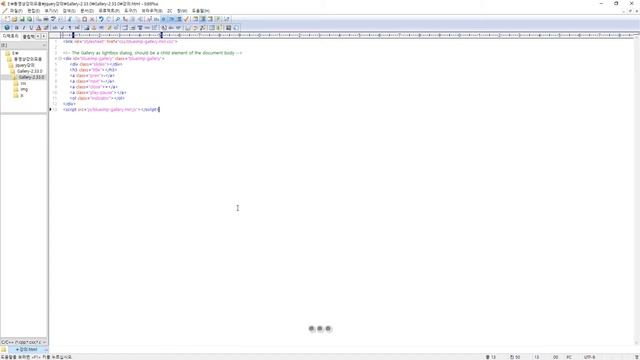
Task: Open the 편집(E) menu
Action: (x=33, y=11)
